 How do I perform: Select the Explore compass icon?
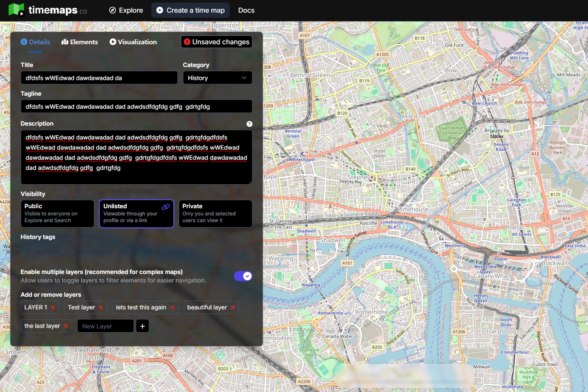(x=111, y=10)
